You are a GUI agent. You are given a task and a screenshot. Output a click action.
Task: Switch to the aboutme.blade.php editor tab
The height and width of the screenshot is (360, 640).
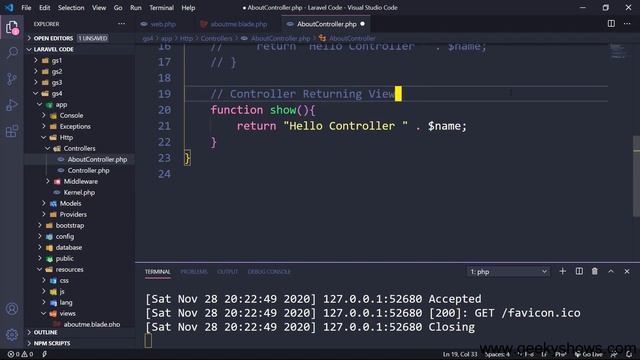(239, 24)
